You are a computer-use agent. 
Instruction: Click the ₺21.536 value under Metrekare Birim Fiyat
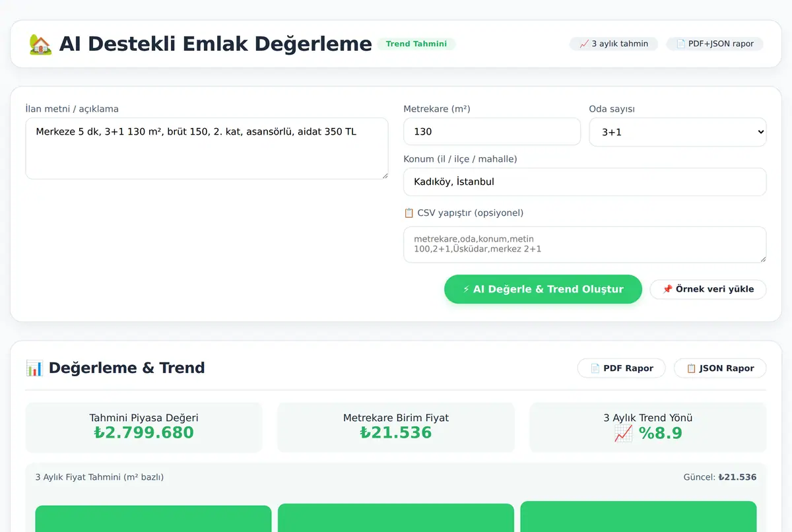(x=396, y=433)
